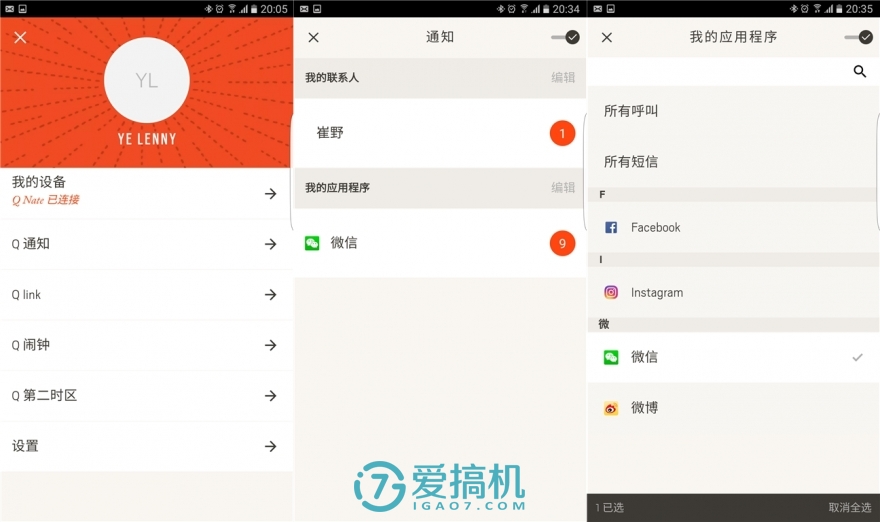The height and width of the screenshot is (522, 880).
Task: Tap the badge 9 next to 微信
Action: (562, 244)
